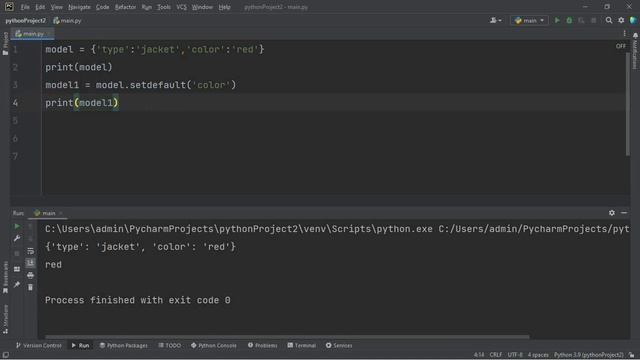Click Restore Layout icon in Run panel
The image size is (640, 360).
[x=17, y=269]
